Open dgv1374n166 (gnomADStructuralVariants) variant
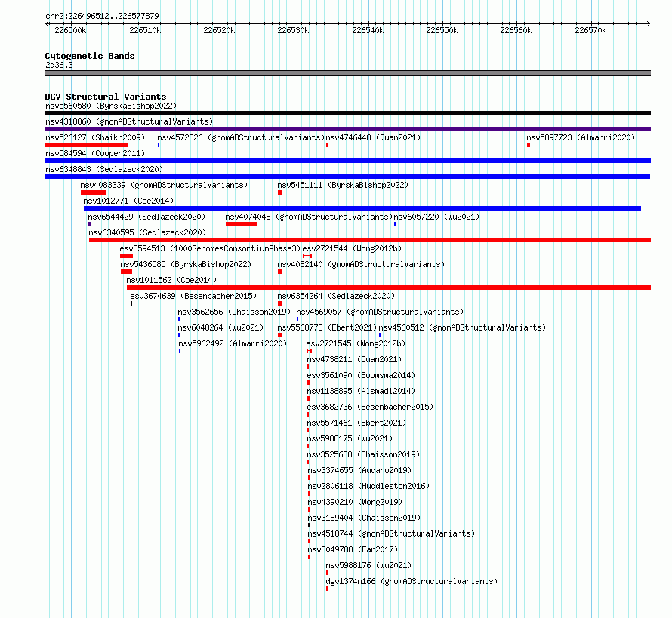Viewport: 672px width, 618px height. 412,581
